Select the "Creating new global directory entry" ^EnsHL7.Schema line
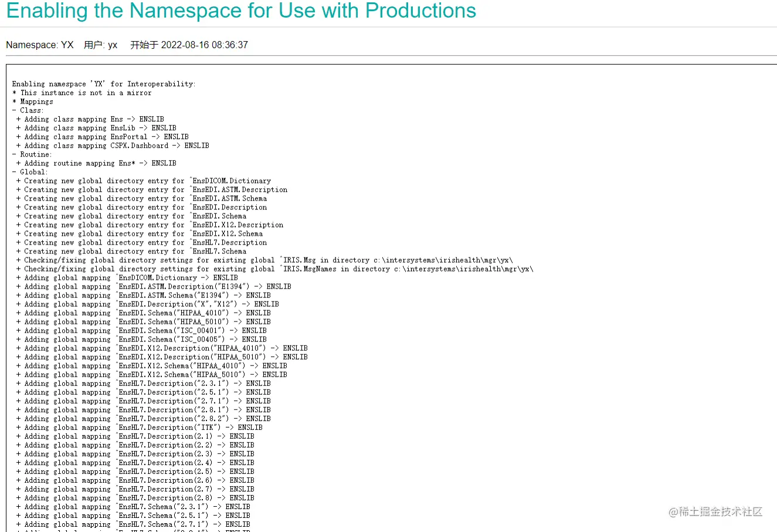The height and width of the screenshot is (532, 777). [x=131, y=251]
